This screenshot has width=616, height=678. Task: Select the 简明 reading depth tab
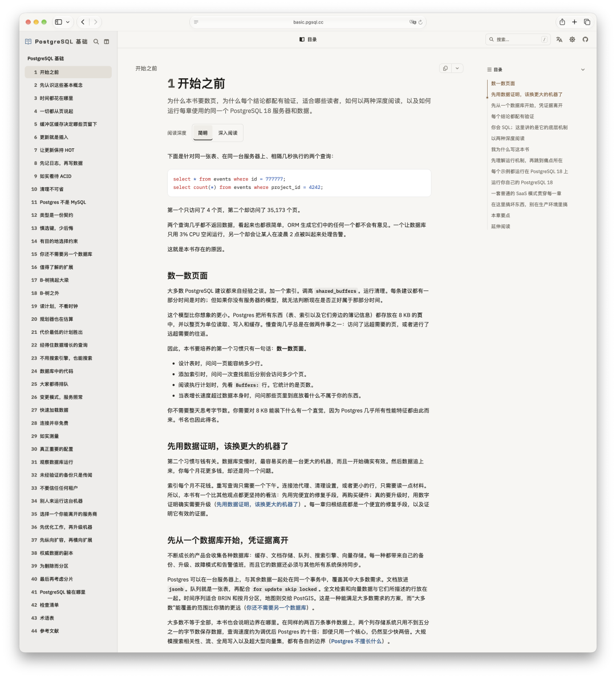click(x=202, y=133)
